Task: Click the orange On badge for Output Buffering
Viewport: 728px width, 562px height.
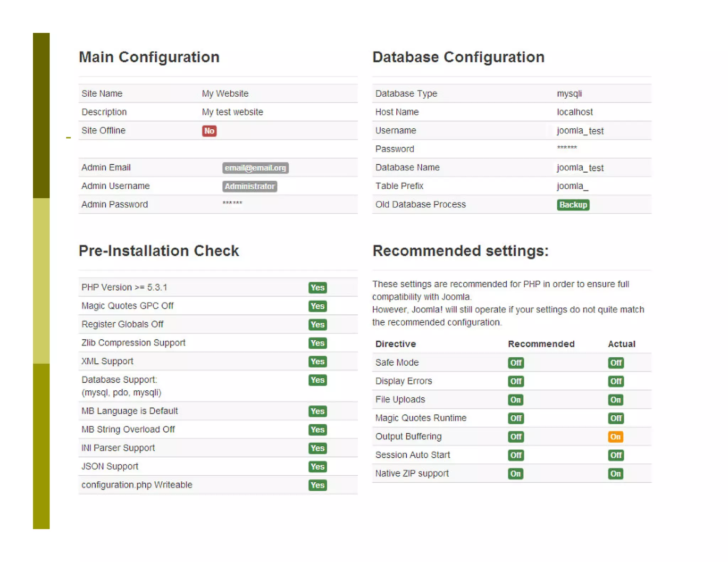Action: click(x=615, y=437)
